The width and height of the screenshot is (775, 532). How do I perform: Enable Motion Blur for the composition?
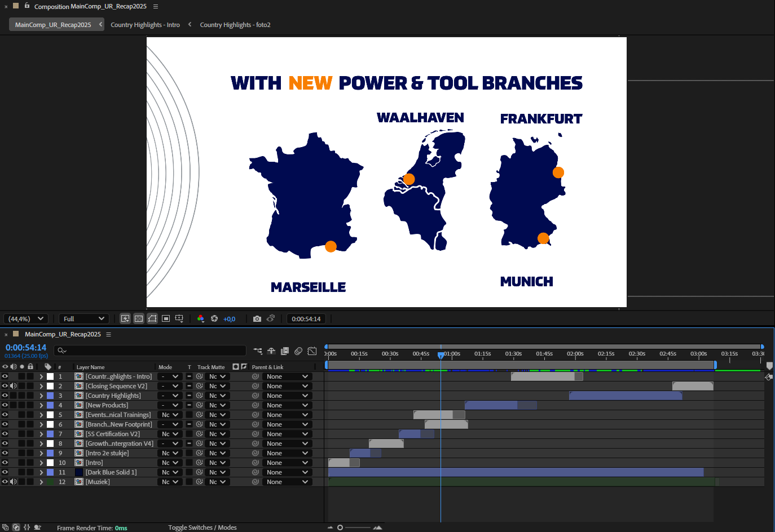[298, 351]
